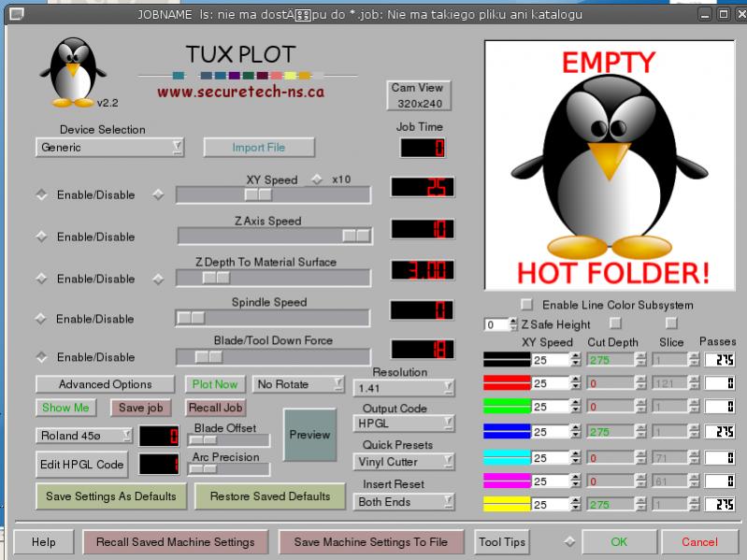Open Advanced Options
This screenshot has width=747, height=560.
pos(105,384)
